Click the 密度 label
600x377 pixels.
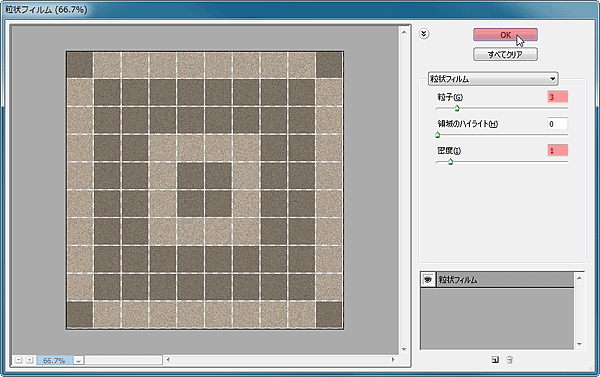click(x=449, y=151)
